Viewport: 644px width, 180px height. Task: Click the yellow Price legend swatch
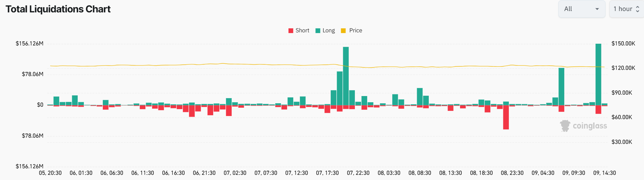343,31
